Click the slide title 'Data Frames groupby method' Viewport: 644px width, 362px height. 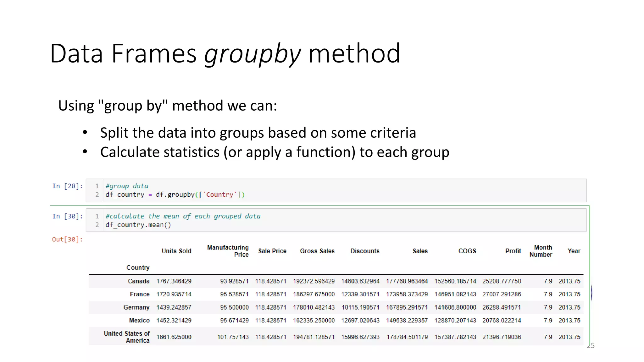click(x=225, y=54)
